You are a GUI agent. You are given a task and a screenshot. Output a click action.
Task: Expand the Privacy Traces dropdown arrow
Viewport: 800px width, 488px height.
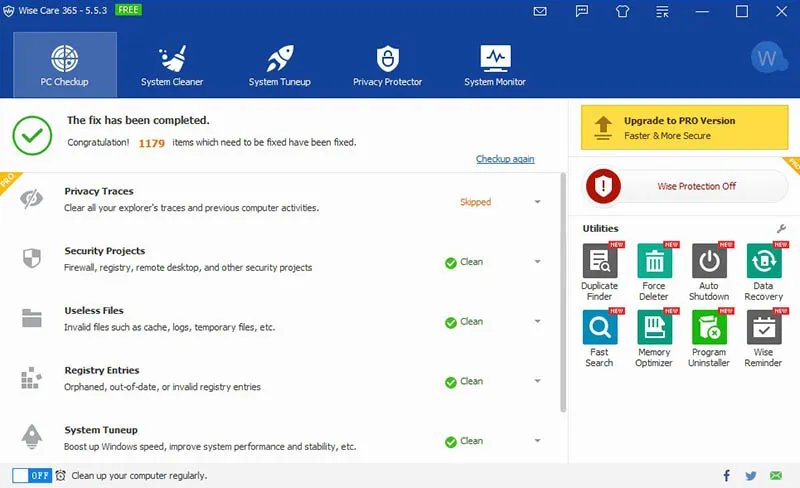pos(537,202)
